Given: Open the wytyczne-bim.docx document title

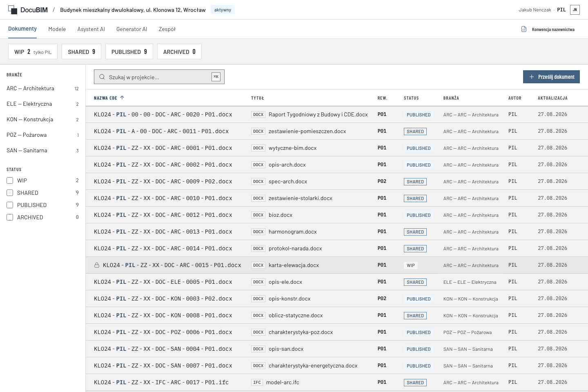Looking at the screenshot, I should [292, 148].
